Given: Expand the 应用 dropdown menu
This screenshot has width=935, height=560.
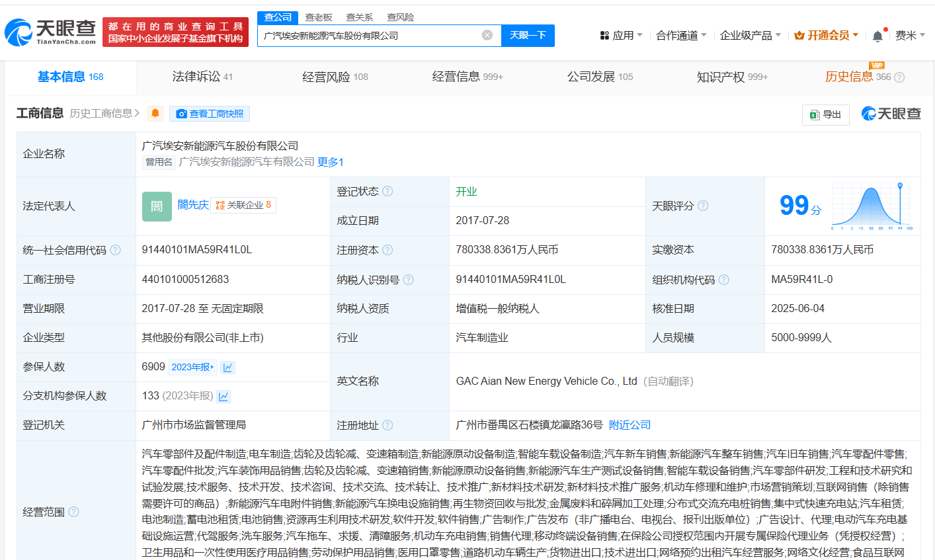Looking at the screenshot, I should pos(621,36).
